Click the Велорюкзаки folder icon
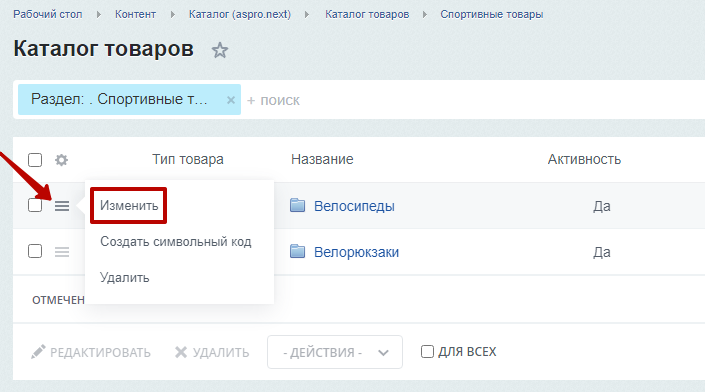 pyautogui.click(x=297, y=251)
